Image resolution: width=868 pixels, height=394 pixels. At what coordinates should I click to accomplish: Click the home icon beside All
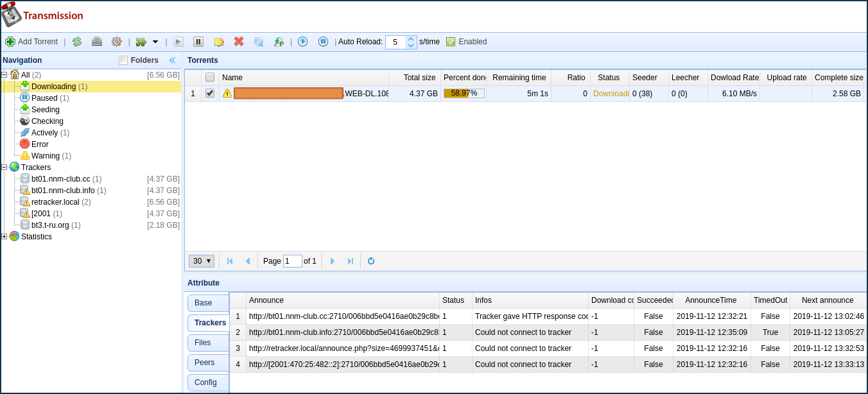14,74
